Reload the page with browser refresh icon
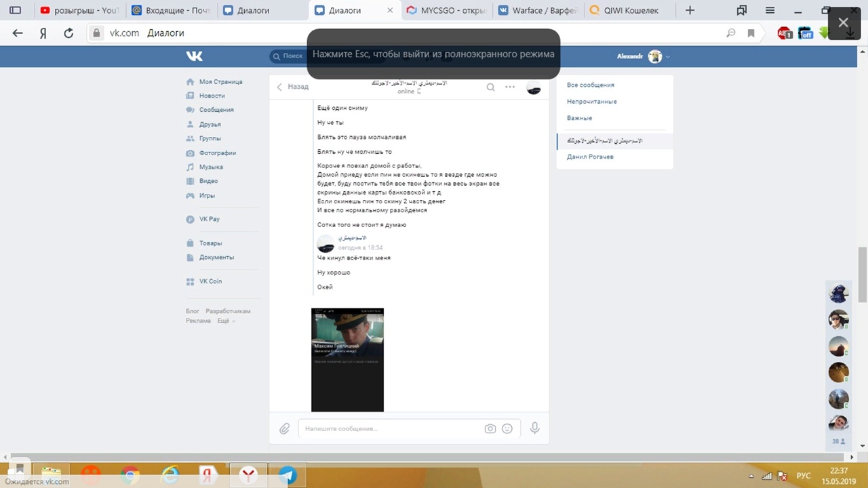The width and height of the screenshot is (868, 488). pyautogui.click(x=68, y=33)
